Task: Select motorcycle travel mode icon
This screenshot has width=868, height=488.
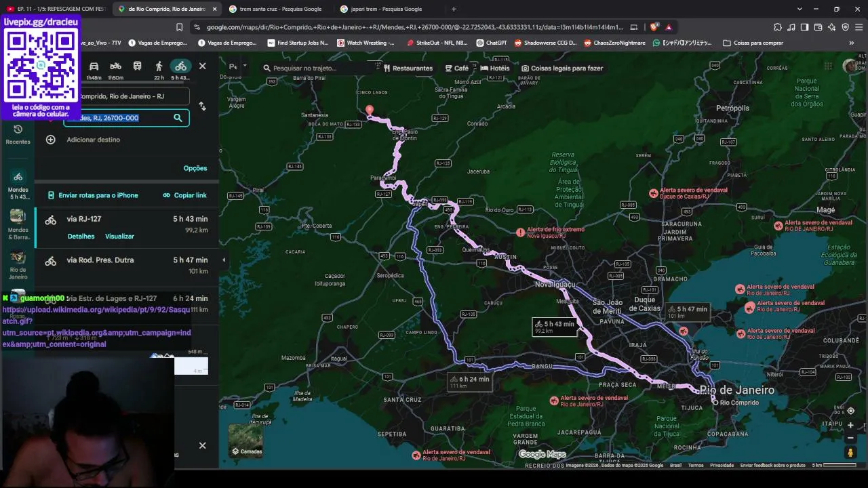Action: pos(116,66)
